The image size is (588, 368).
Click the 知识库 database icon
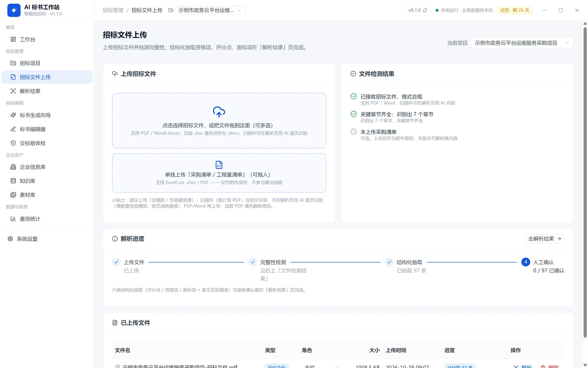[x=13, y=181]
